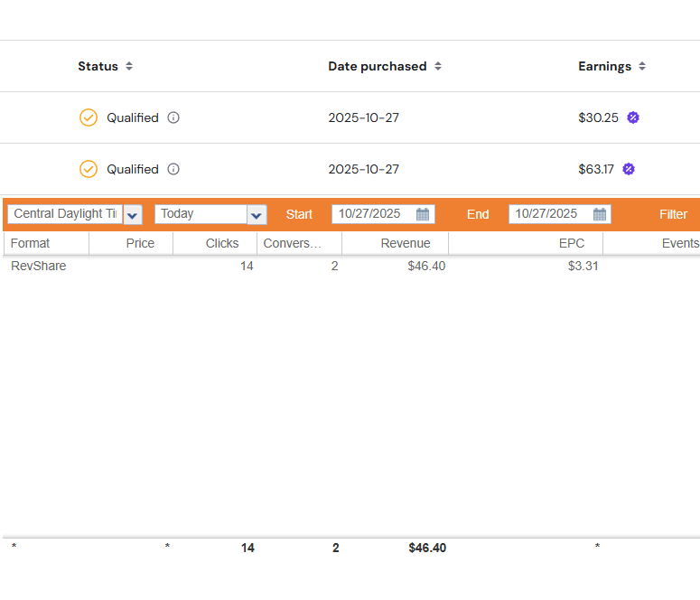Screen dimensions: 700x600
Task: Click info icon in the $63.17 row
Action: coord(173,169)
